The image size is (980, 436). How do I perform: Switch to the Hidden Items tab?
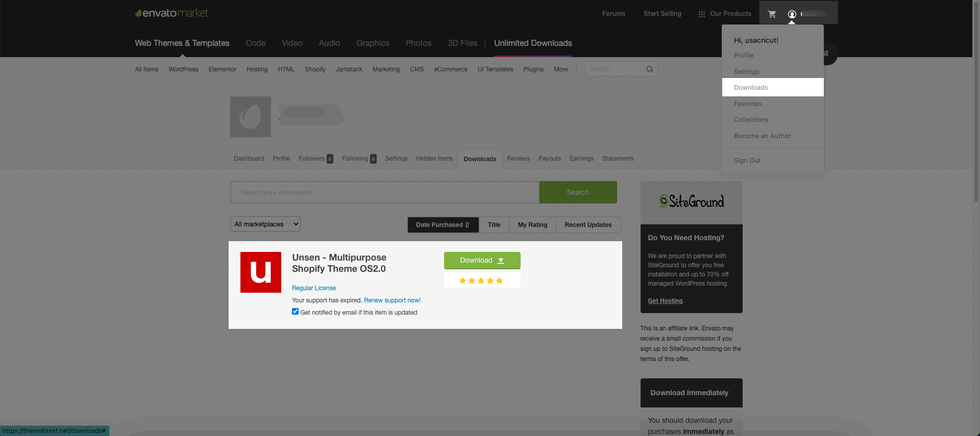(434, 159)
